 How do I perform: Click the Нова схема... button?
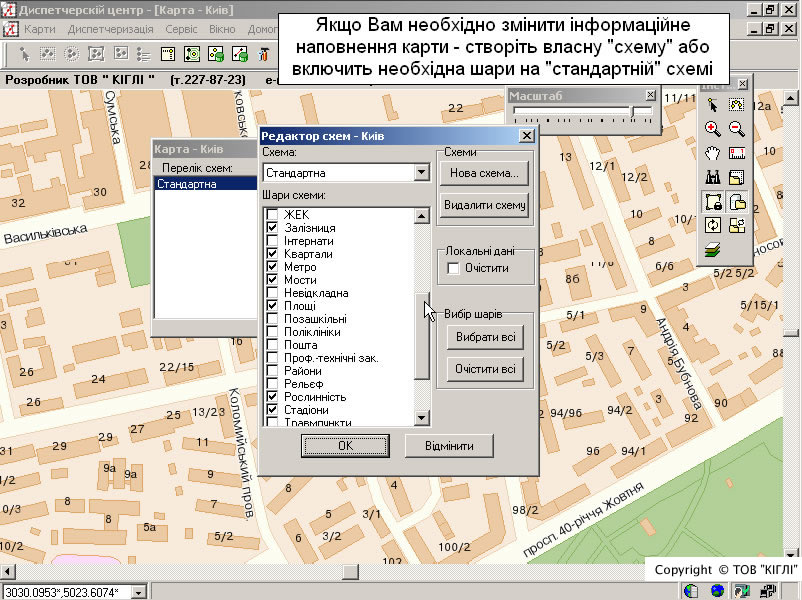tap(484, 173)
